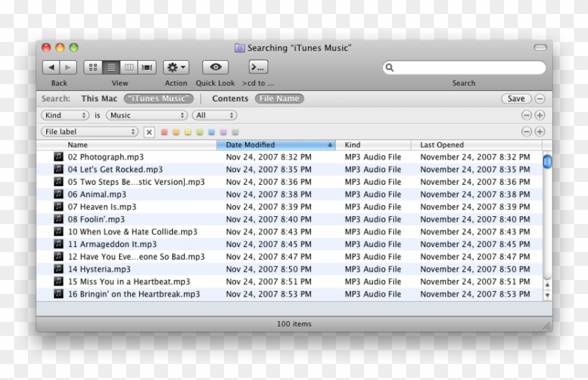Remove the File label criteria row
588x380 pixels.
pos(526,132)
